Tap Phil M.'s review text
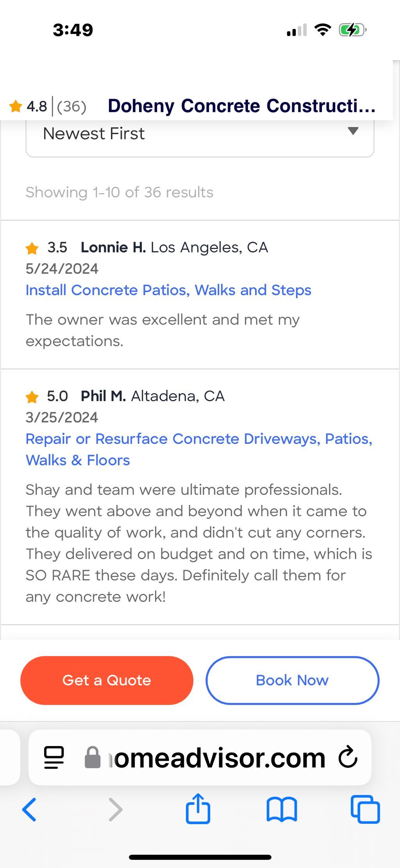The height and width of the screenshot is (868, 400). tap(199, 543)
